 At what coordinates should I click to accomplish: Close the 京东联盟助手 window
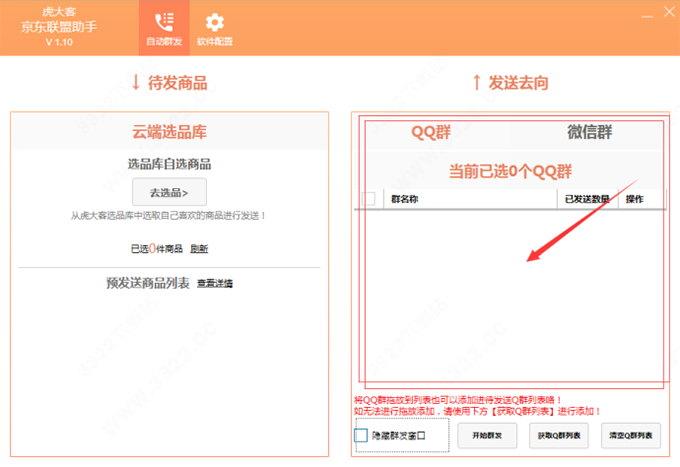click(669, 12)
